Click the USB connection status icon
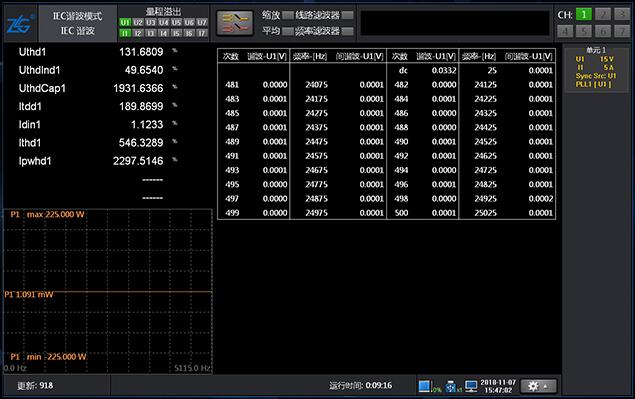Viewport: 635px width, 399px height. 451,386
